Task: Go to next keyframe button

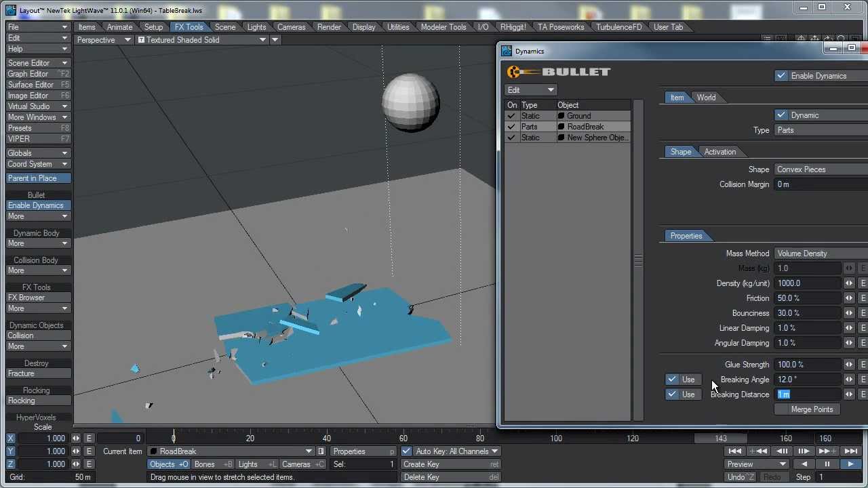Action: (826, 451)
